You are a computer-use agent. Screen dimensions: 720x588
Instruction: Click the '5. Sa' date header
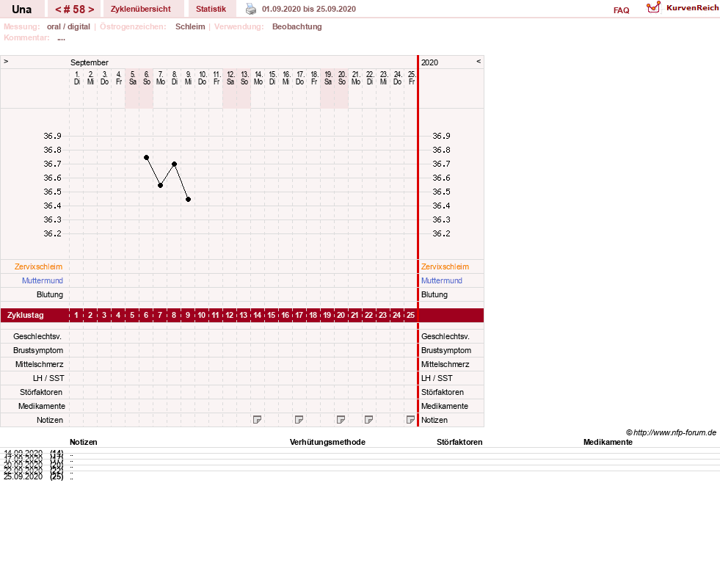[x=132, y=78]
